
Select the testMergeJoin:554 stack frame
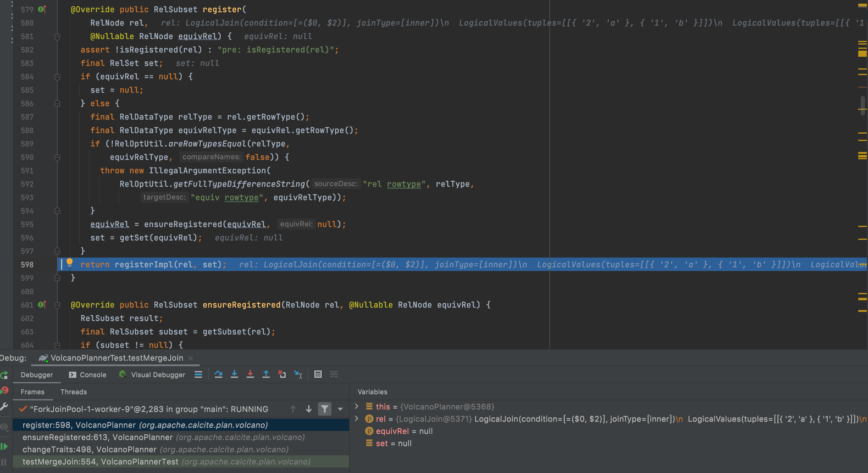166,461
